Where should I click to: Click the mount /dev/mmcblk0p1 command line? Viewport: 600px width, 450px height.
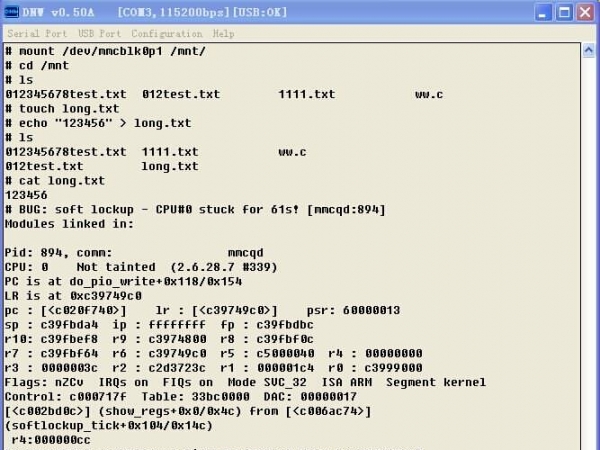(x=104, y=50)
